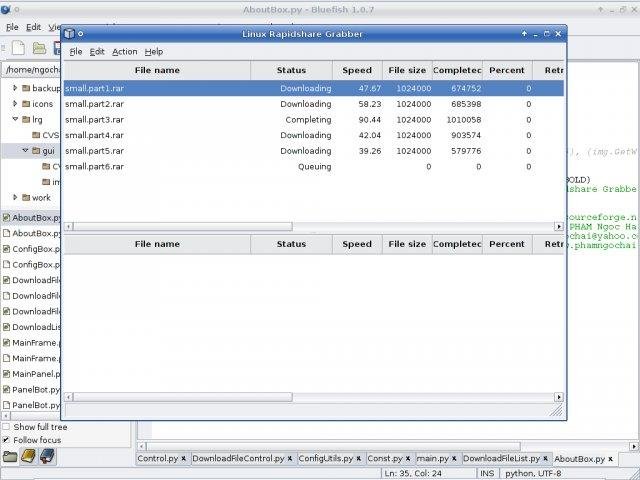Screen dimensions: 640x480
Task: Expand the backup folder in the tree
Action: click(x=15, y=88)
